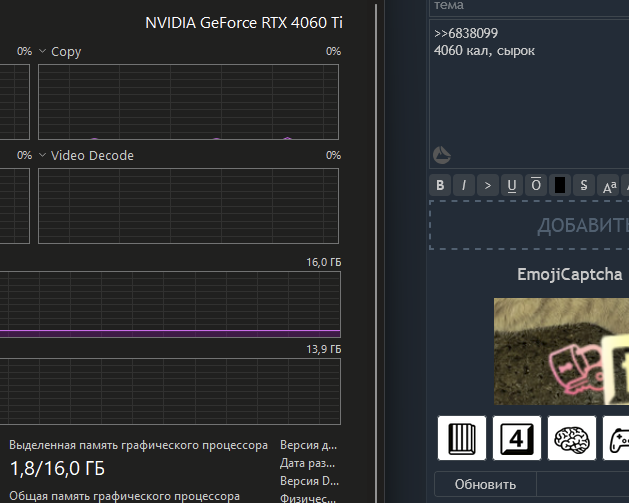Apply overline with the O button
Image resolution: width=629 pixels, height=503 pixels.
(536, 185)
